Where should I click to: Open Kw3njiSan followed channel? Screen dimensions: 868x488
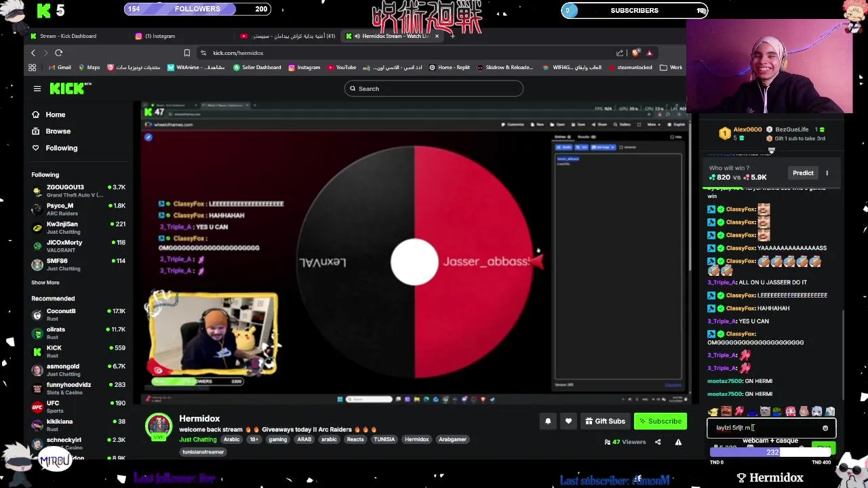point(78,227)
